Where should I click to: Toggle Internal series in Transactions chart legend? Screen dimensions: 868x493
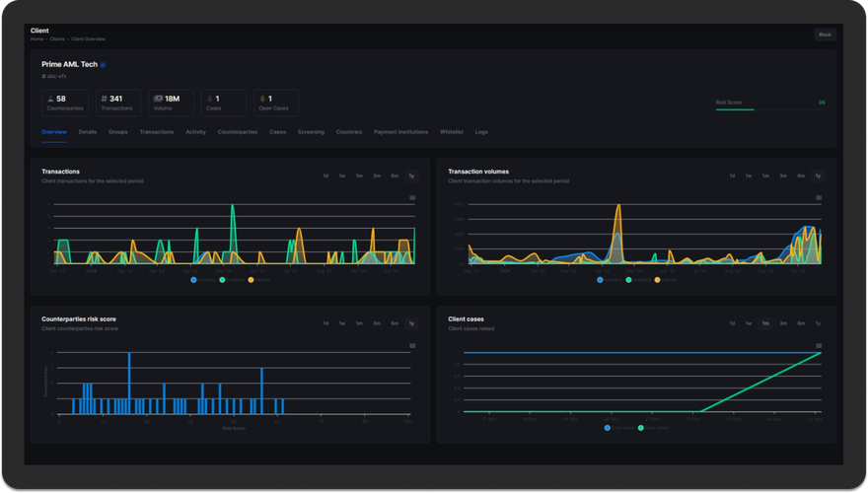point(259,280)
